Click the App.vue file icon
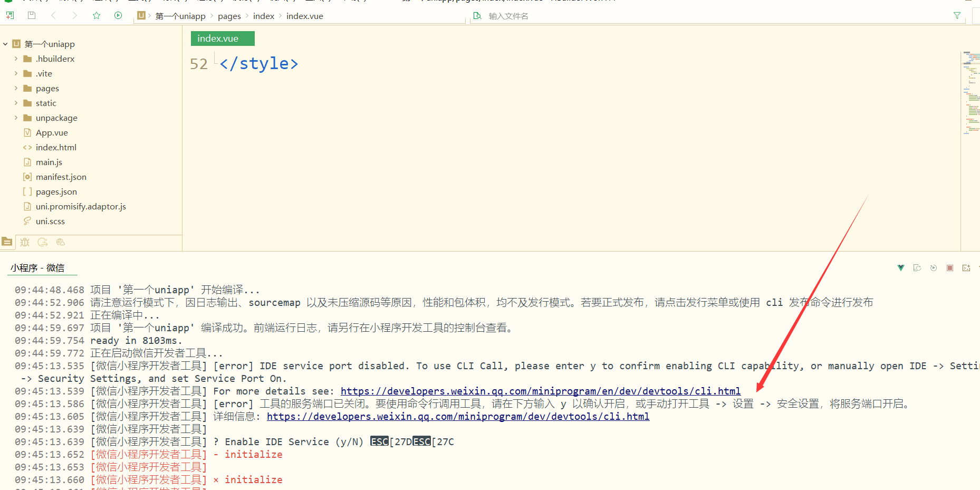 pyautogui.click(x=27, y=132)
